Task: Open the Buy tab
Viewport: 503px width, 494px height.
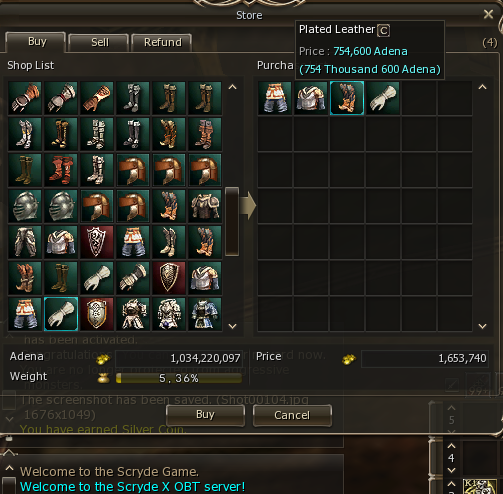Action: [36, 42]
